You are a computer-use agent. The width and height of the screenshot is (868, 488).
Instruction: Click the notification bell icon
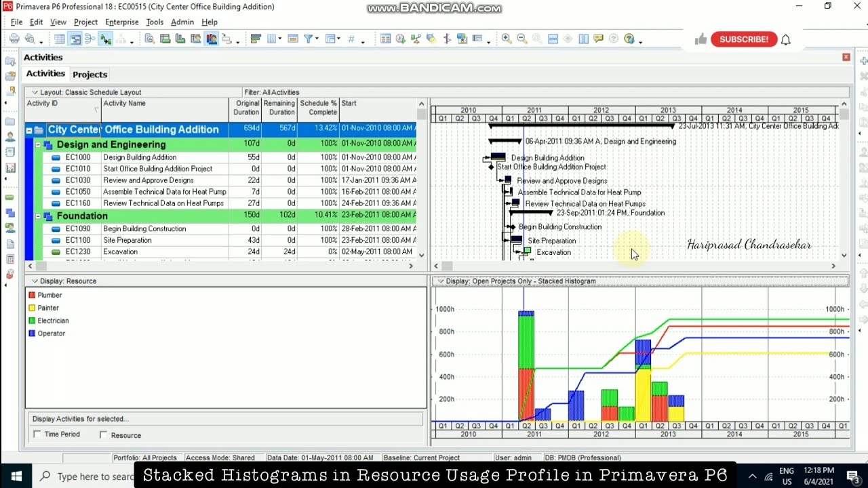pyautogui.click(x=785, y=40)
